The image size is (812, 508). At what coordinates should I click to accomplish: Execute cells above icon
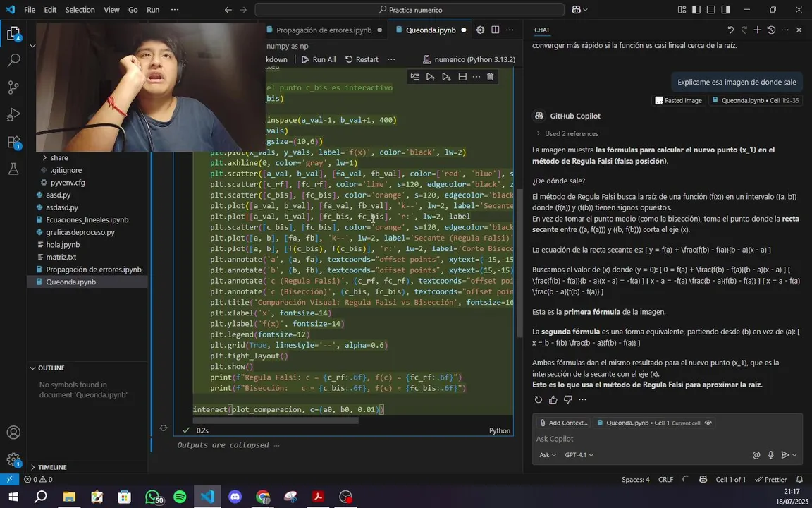[x=431, y=77]
